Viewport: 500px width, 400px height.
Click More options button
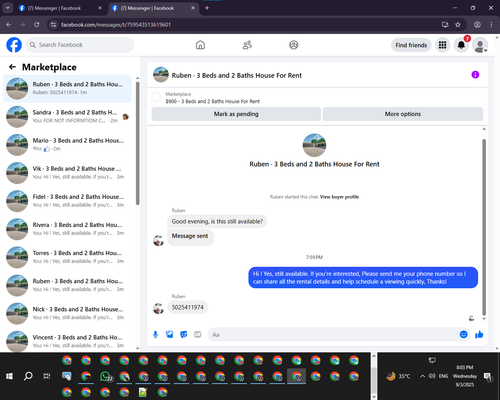tap(403, 114)
